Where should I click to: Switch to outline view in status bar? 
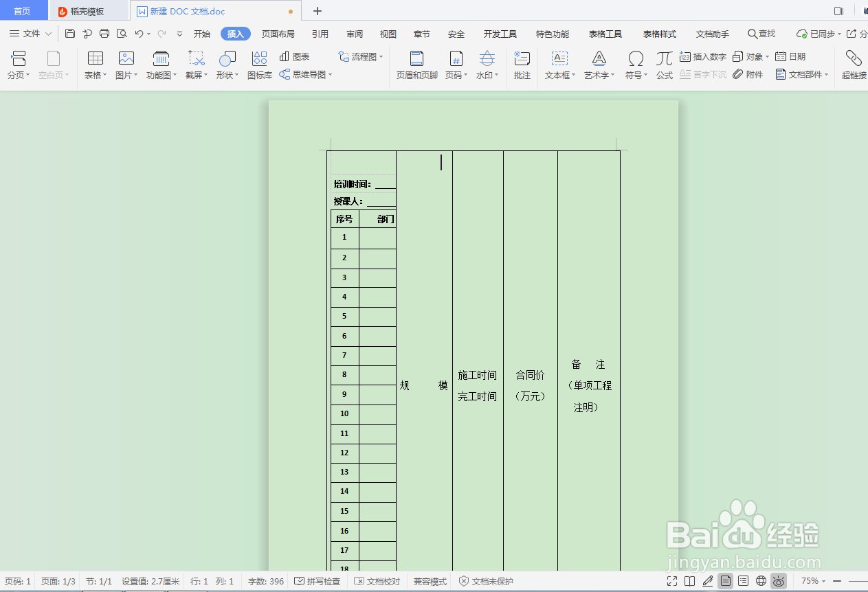[744, 581]
